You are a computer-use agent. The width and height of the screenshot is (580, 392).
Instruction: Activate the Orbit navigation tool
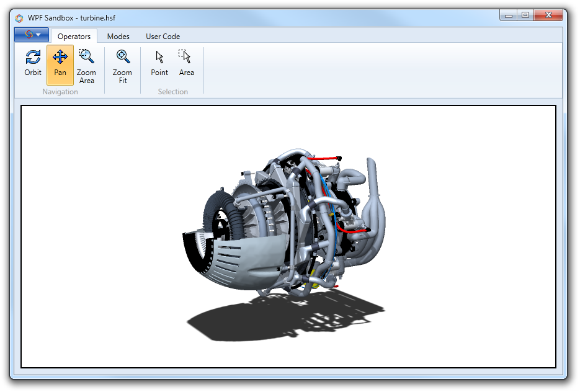pos(33,64)
